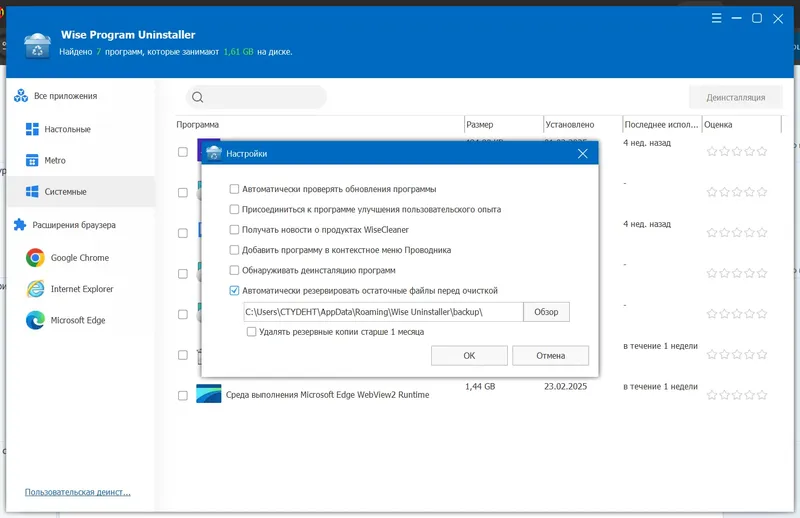Focus the program search field
The height and width of the screenshot is (518, 800).
(x=256, y=97)
